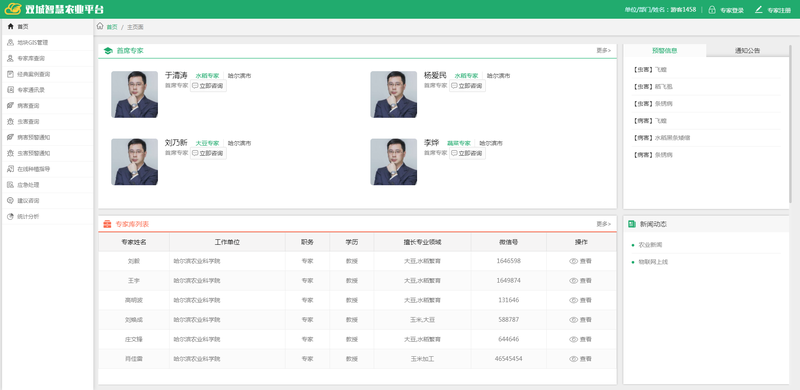The height and width of the screenshot is (390, 800).
Task: Open 建议咨询 in the sidebar
Action: click(47, 201)
